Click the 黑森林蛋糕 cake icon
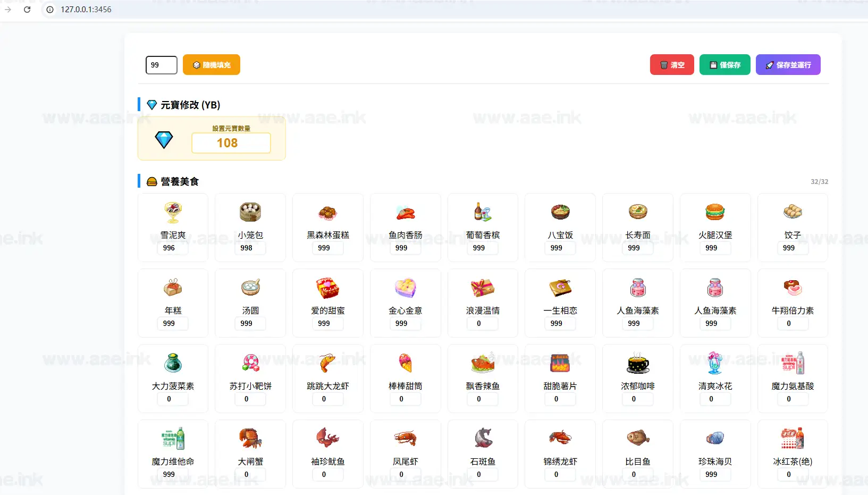The width and height of the screenshot is (868, 495). coord(328,212)
